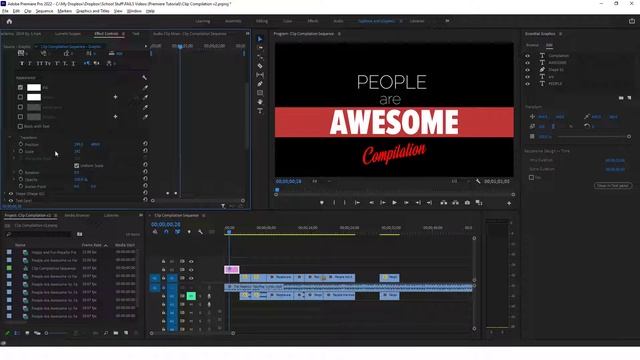Screen dimensions: 640x360
Task: Click the Fill color eyedropper
Action: [145, 87]
